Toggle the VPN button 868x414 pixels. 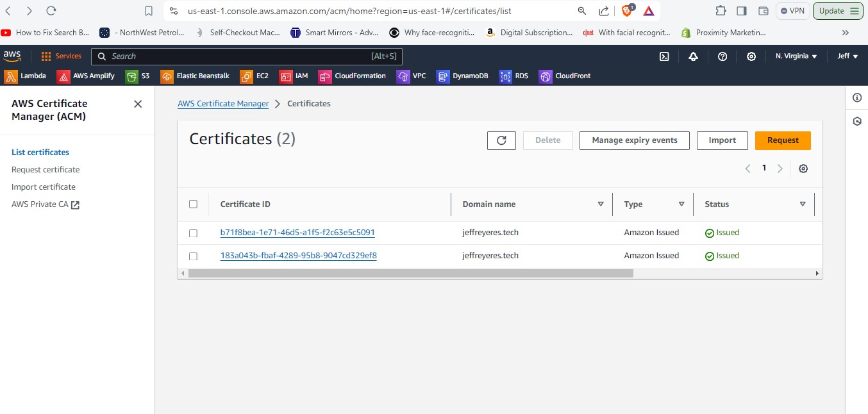tap(792, 11)
